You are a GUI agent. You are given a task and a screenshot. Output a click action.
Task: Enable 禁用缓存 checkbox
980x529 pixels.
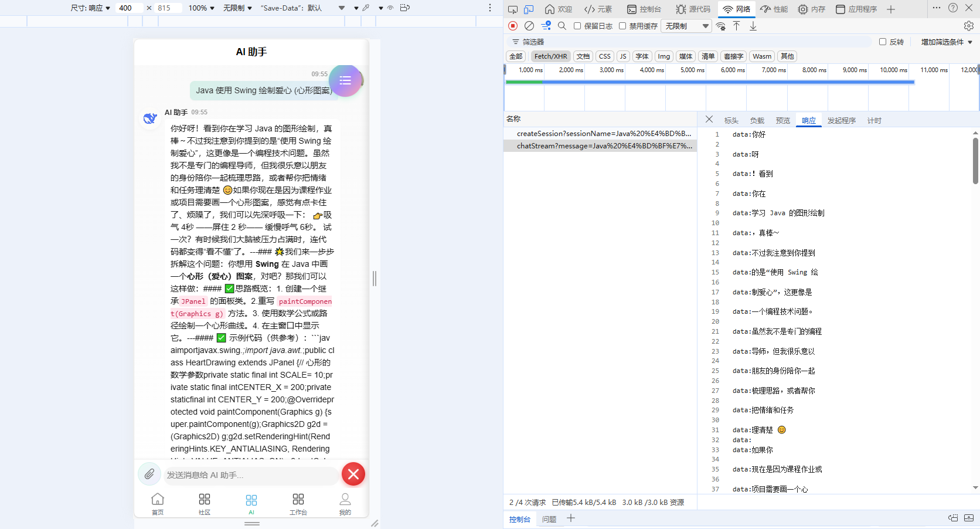coord(622,26)
